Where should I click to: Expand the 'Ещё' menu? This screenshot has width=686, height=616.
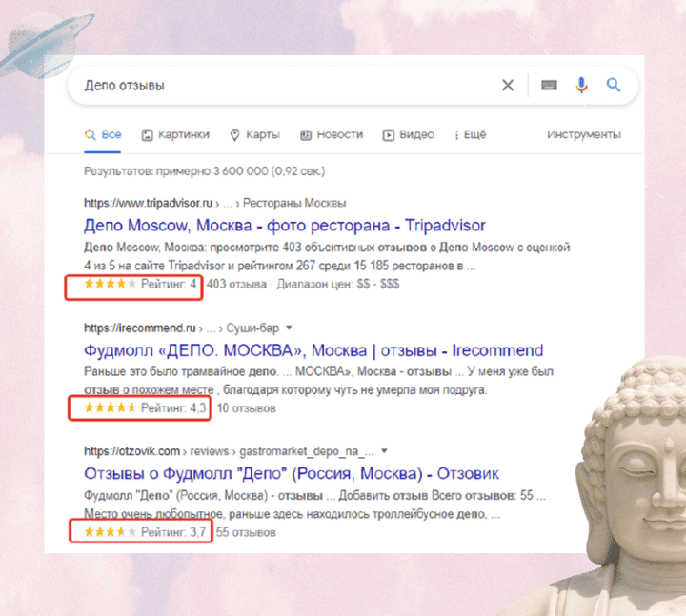[x=471, y=134]
